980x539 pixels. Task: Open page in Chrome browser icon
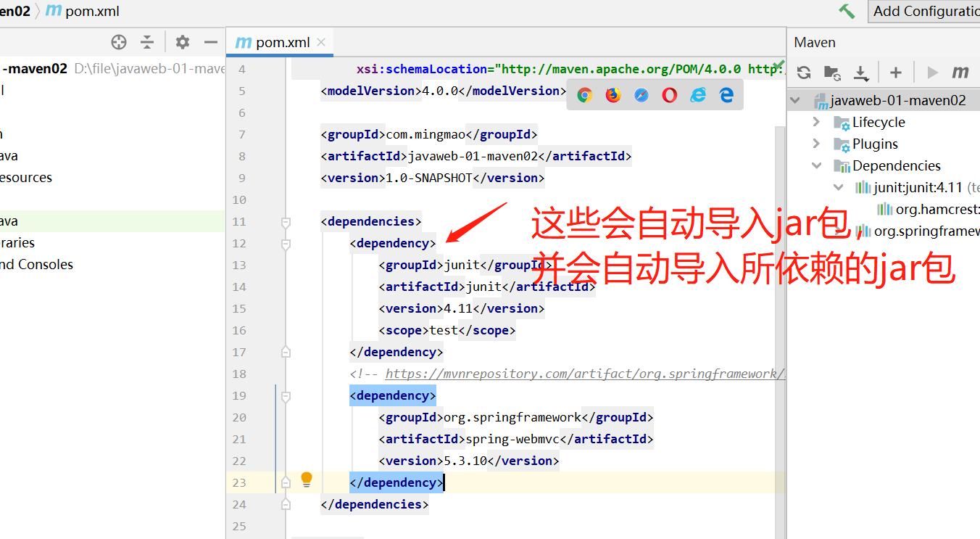coord(585,94)
